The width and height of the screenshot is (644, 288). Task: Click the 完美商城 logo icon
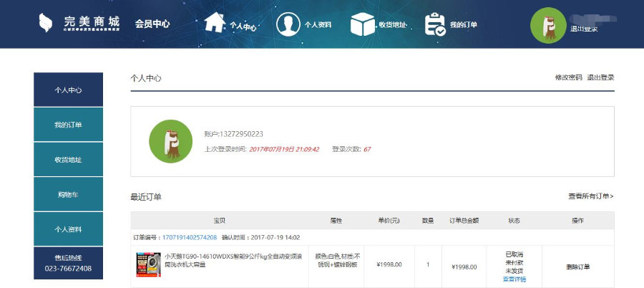(46, 23)
